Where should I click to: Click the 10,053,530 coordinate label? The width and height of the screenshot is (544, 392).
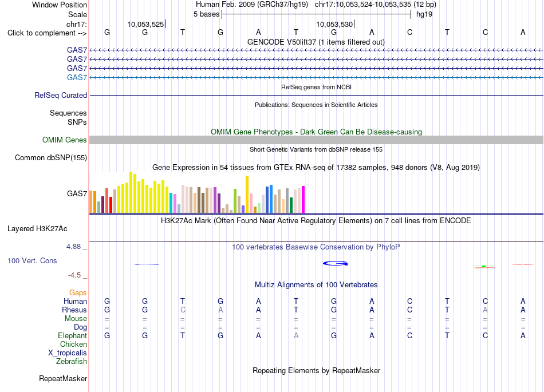[x=334, y=24]
